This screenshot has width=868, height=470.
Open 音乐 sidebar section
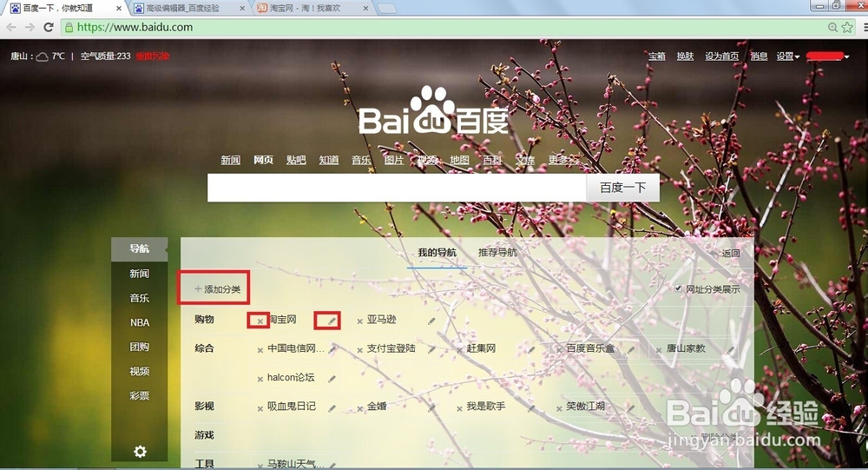pyautogui.click(x=140, y=298)
